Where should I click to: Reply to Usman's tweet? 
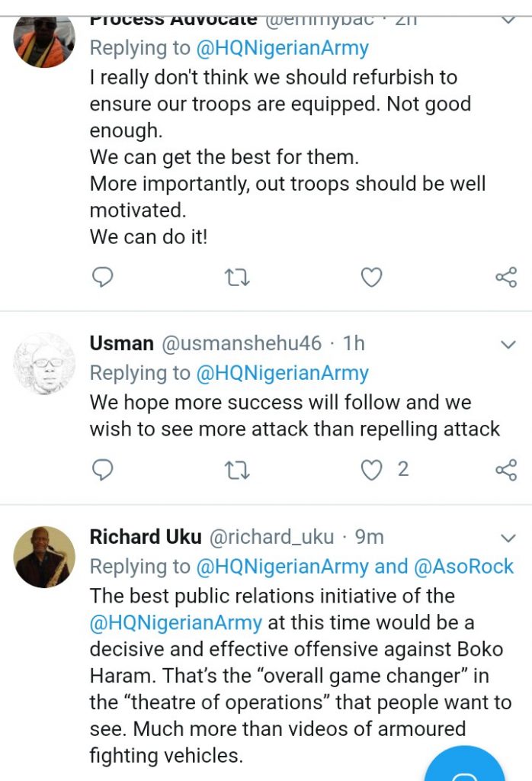point(102,471)
